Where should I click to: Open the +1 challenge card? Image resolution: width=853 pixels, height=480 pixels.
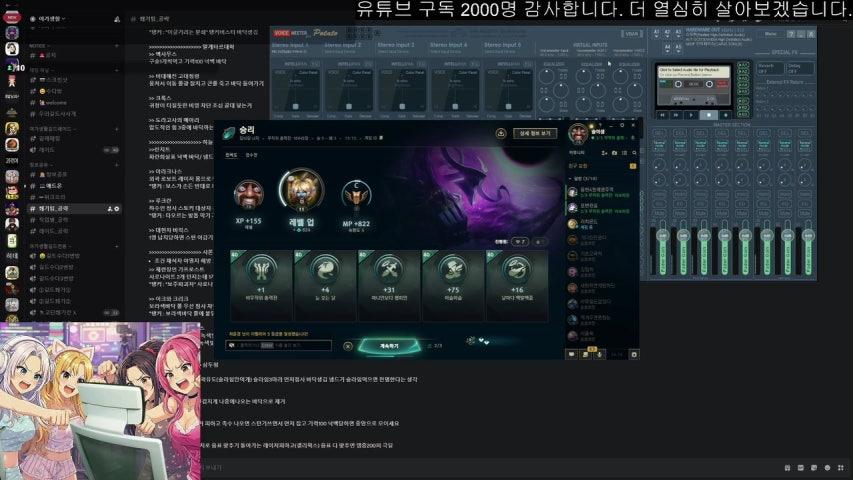pyautogui.click(x=261, y=285)
